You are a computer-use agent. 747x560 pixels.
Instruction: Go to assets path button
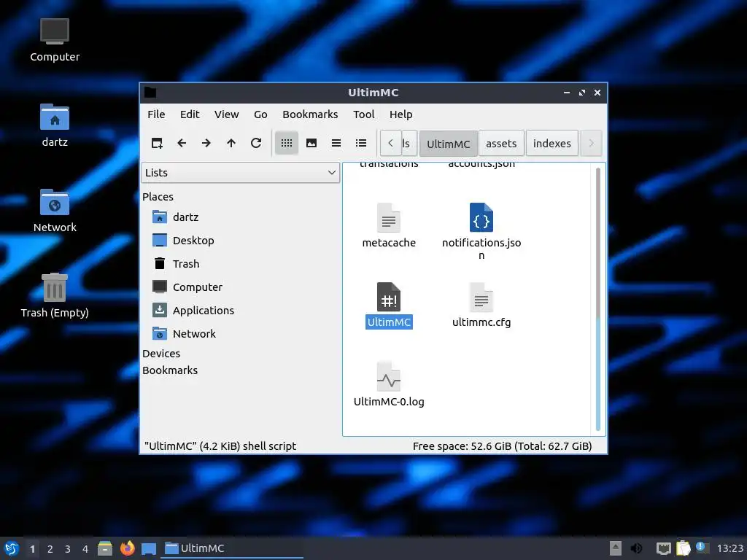(501, 144)
